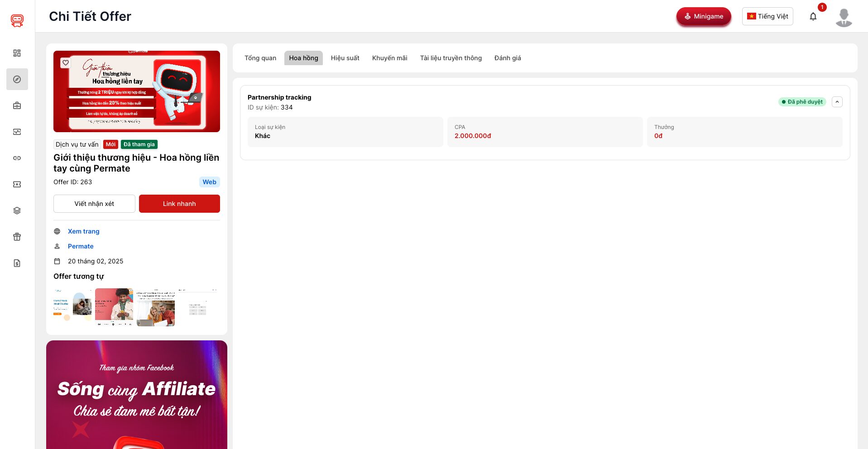
Task: Select the compass explore icon in sidebar
Action: tap(17, 79)
